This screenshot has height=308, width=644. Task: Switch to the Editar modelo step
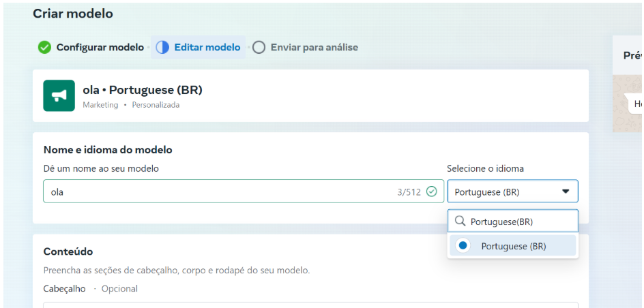tap(207, 47)
